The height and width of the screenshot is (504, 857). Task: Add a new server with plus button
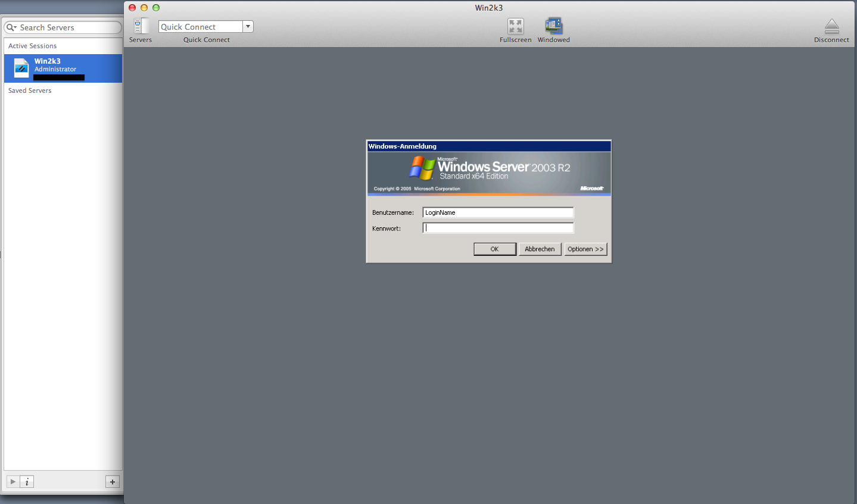(113, 481)
